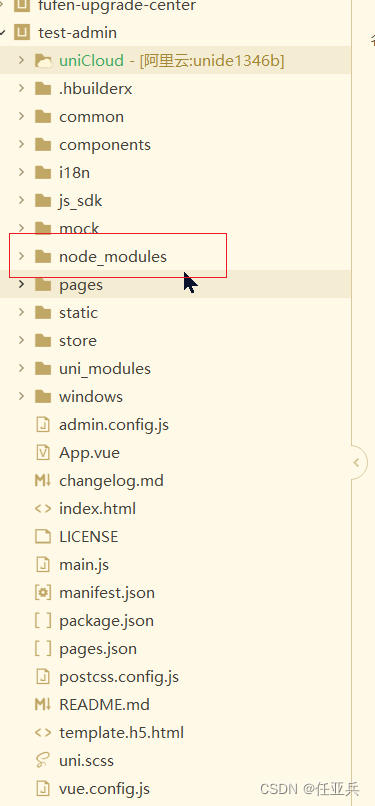
Task: Open the manifest.json file name
Action: 107,593
